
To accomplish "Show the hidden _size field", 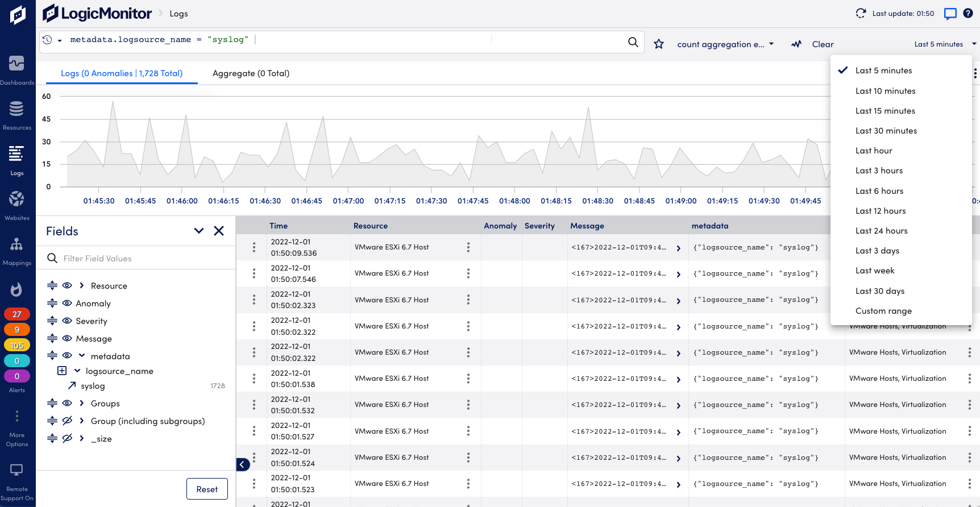I will coord(67,438).
